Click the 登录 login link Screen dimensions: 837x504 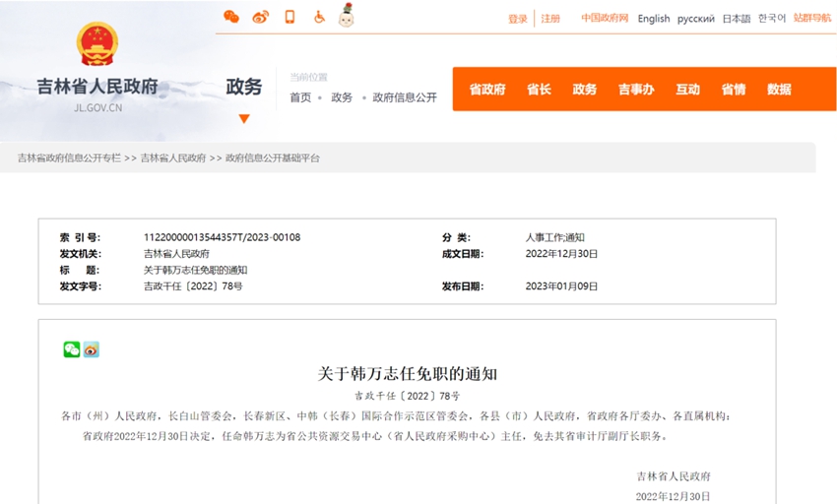click(518, 19)
